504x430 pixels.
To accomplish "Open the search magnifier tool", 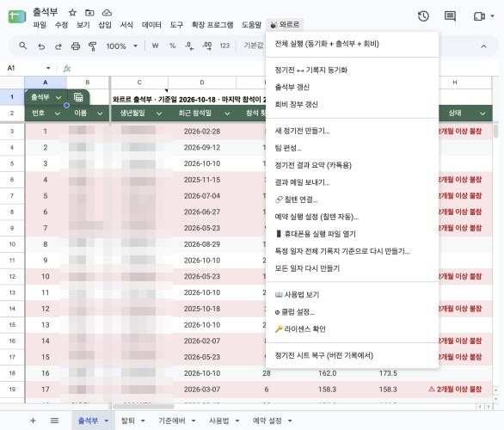I will pos(23,46).
